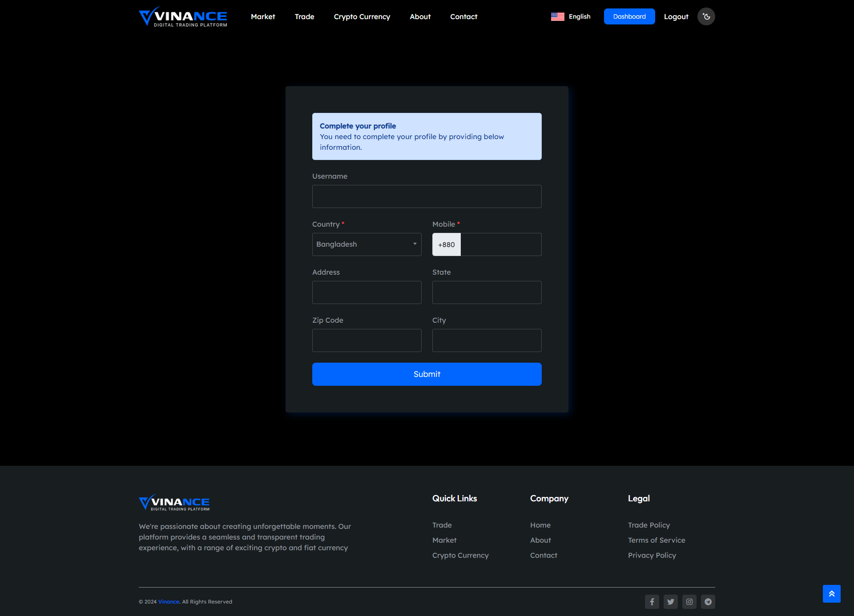This screenshot has width=854, height=616.
Task: Expand the Country dropdown showing Bangladesh
Action: coord(367,244)
